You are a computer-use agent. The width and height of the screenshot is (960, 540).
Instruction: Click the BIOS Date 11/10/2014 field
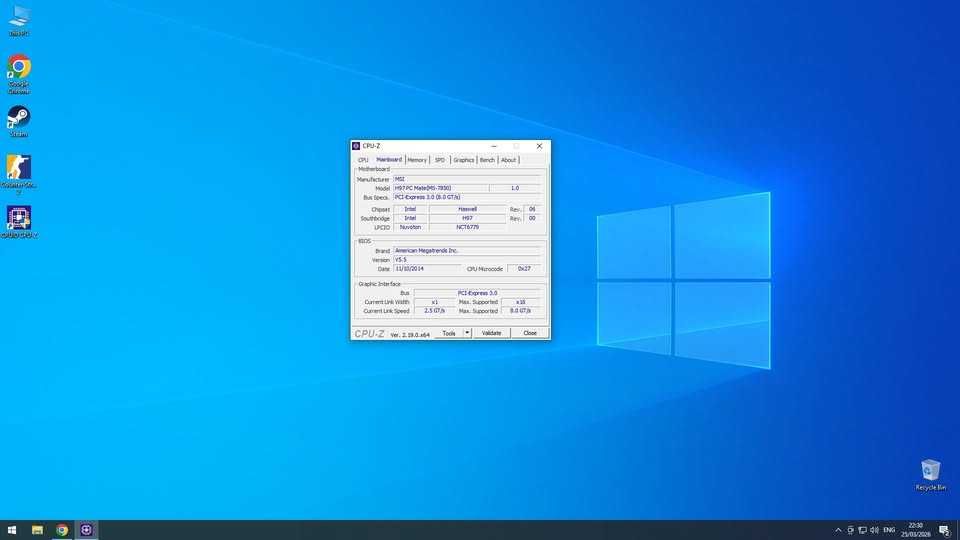point(427,268)
